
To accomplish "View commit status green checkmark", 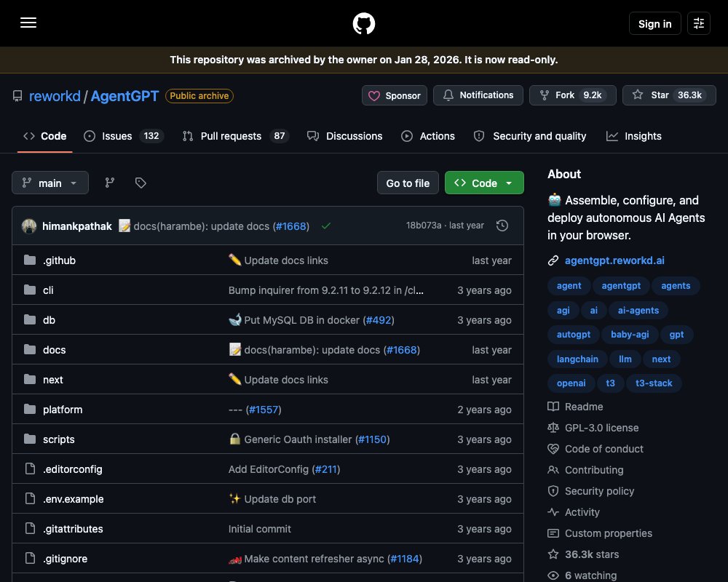I will click(326, 226).
